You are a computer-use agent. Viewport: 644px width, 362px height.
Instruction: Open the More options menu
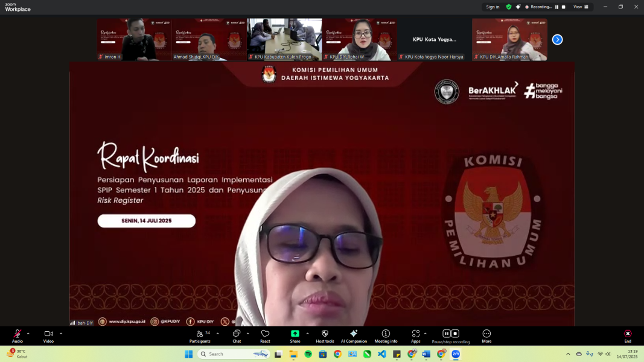tap(486, 335)
